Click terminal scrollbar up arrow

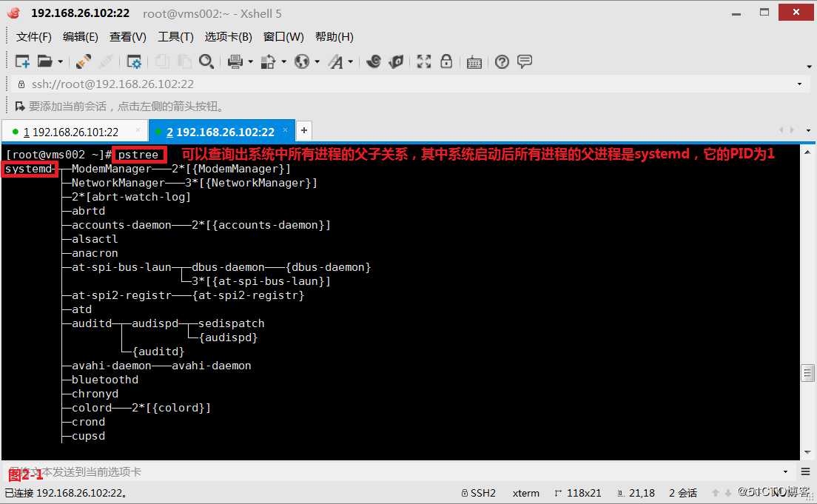[x=807, y=152]
